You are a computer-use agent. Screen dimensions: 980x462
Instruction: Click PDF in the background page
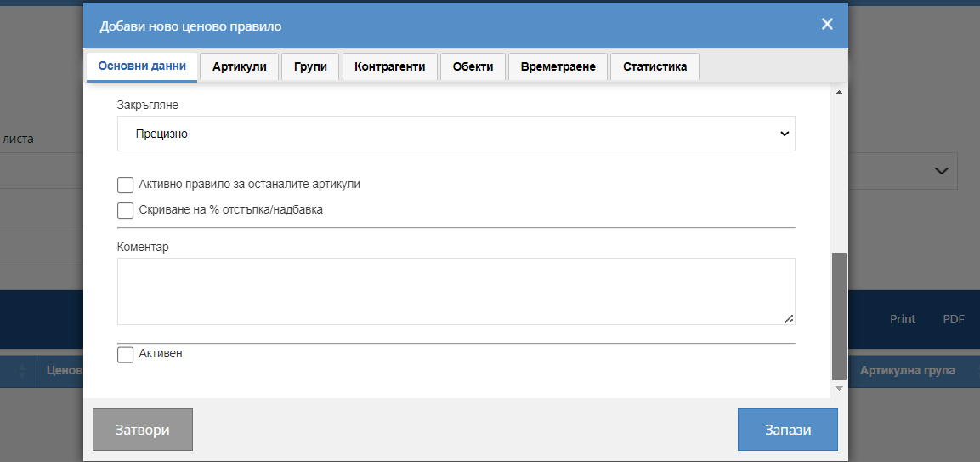(954, 319)
